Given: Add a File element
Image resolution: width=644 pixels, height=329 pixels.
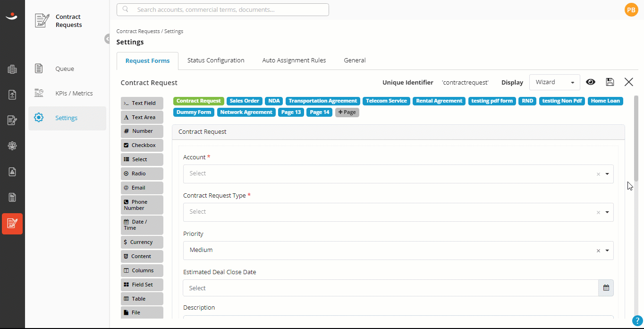Looking at the screenshot, I should tap(142, 312).
